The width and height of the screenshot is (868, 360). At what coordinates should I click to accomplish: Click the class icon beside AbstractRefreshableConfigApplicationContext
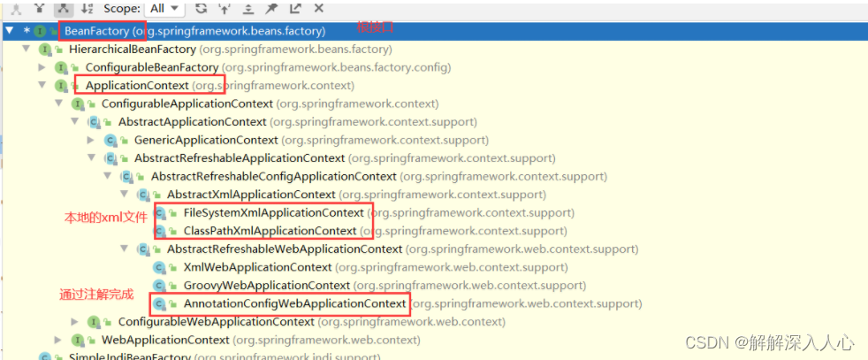(x=126, y=177)
